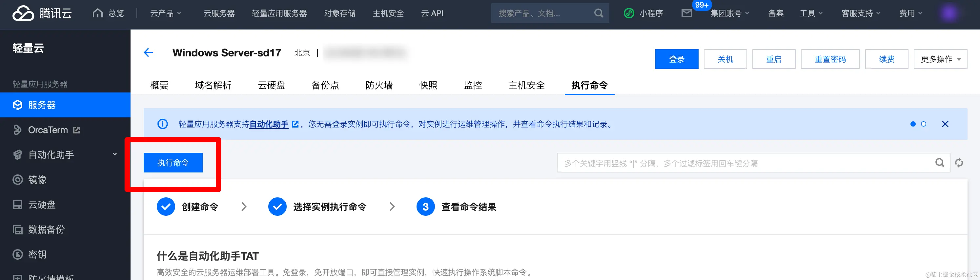Switch to the 防火墙 tab

pyautogui.click(x=379, y=85)
